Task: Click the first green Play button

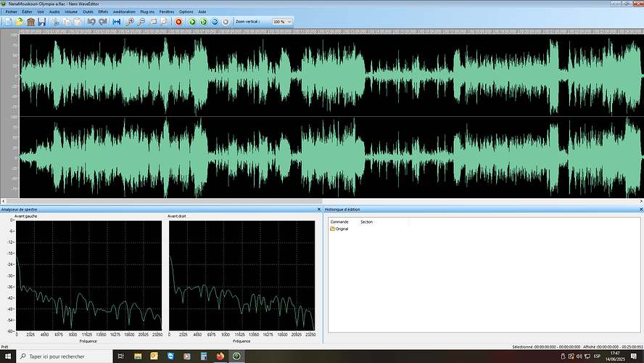Action: pos(191,22)
